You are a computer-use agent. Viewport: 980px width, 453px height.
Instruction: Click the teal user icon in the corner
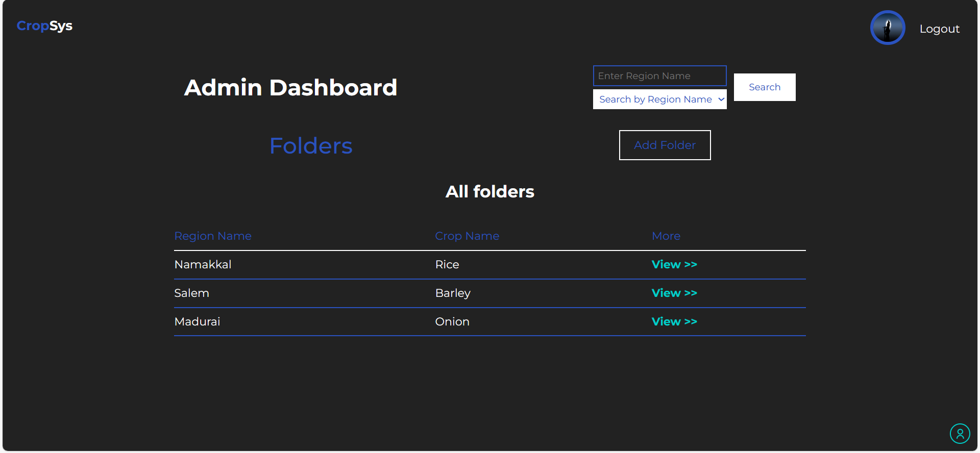pos(960,434)
